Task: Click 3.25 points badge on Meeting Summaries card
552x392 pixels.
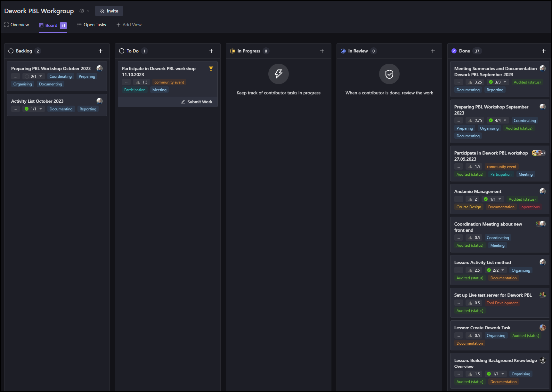Action: pyautogui.click(x=475, y=82)
